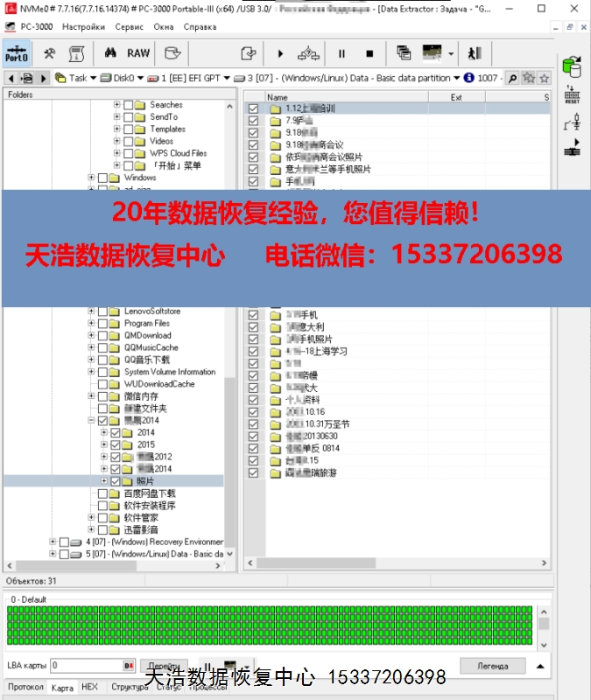Click the database cylinder icon in right sidebar

click(572, 66)
